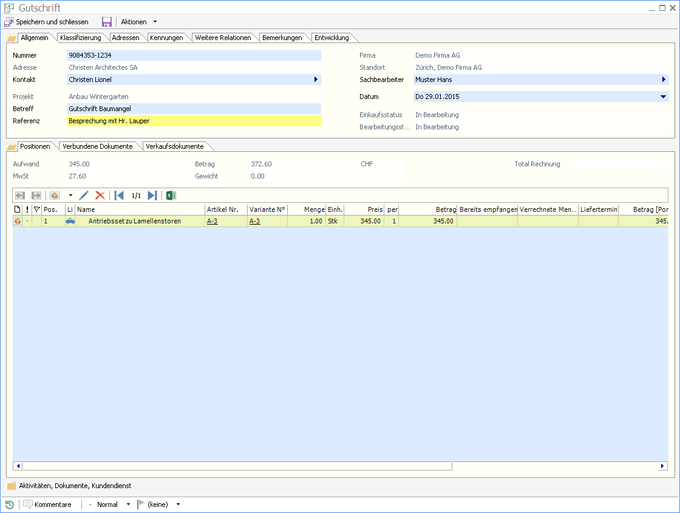680x513 pixels.
Task: Open dropdown arrow next to package icon
Action: 70,196
